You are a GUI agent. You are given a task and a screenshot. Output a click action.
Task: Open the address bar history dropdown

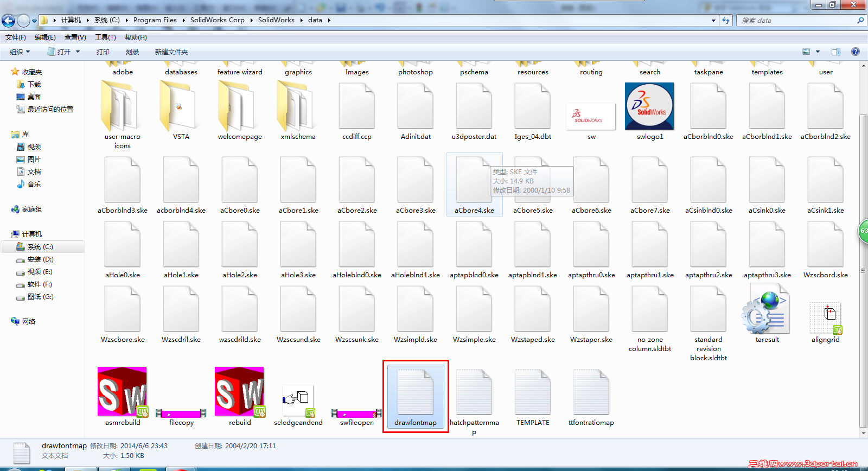coord(713,20)
